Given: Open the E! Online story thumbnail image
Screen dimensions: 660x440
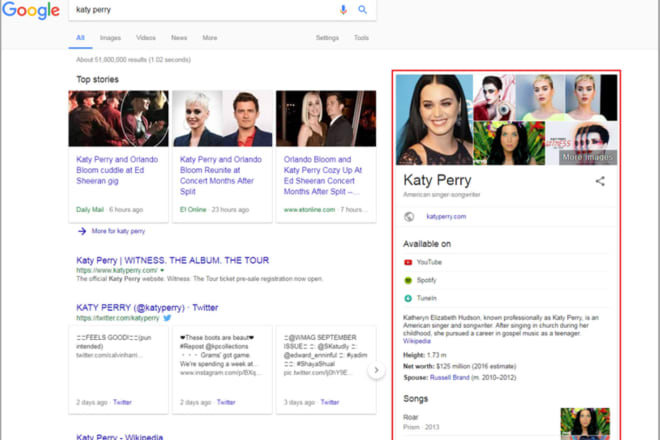Looking at the screenshot, I should (222, 118).
